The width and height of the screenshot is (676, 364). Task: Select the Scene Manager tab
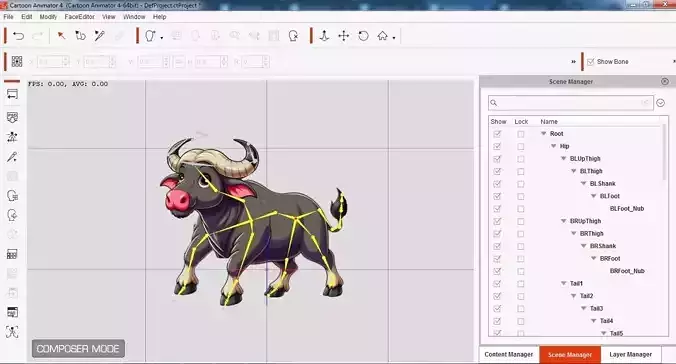pos(570,355)
